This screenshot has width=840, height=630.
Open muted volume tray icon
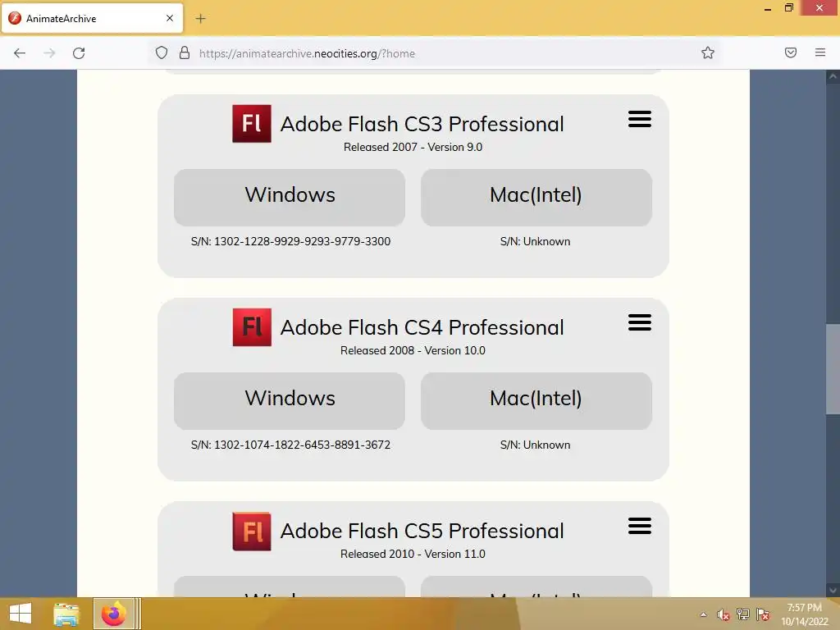tap(724, 614)
